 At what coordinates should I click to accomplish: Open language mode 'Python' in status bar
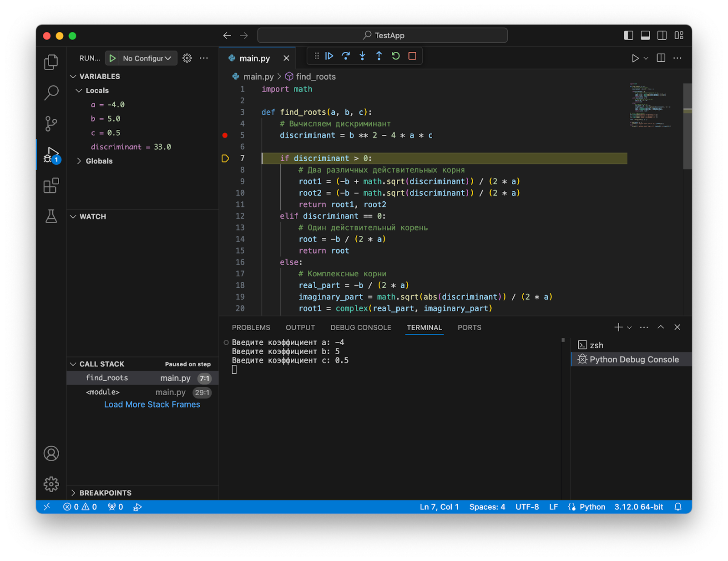click(592, 507)
